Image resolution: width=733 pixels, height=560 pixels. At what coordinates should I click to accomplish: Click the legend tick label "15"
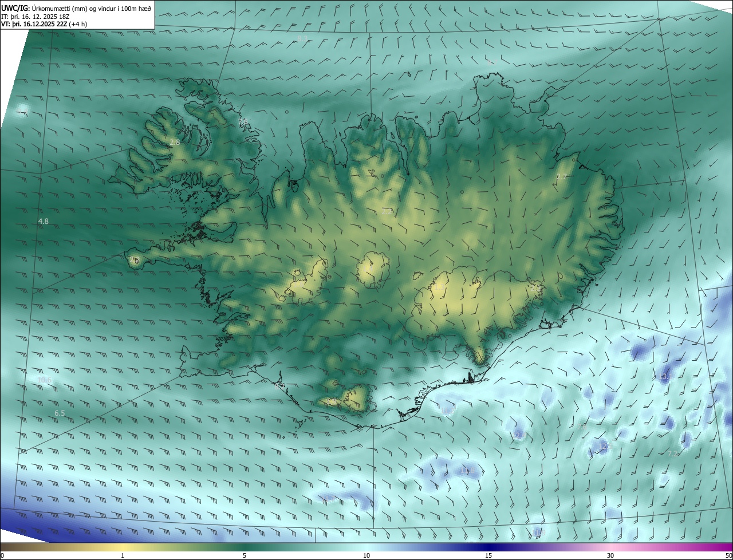coord(488,556)
